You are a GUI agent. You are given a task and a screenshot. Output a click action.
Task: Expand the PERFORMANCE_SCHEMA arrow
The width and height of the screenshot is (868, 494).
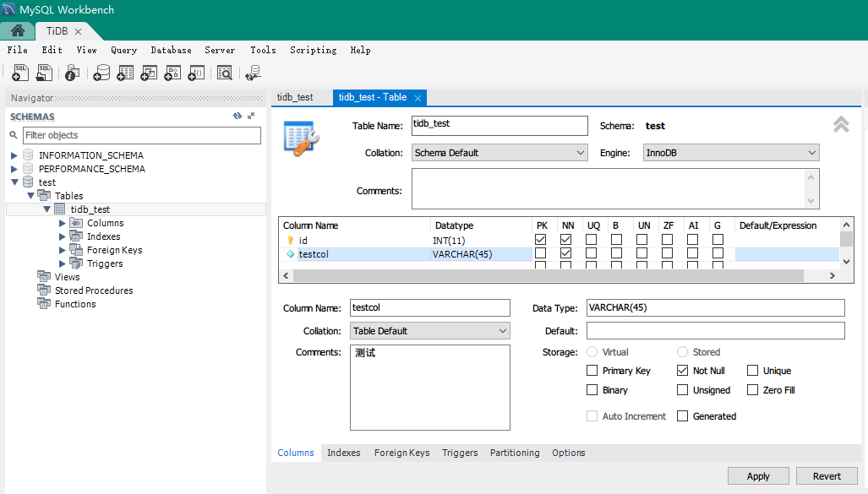click(14, 169)
